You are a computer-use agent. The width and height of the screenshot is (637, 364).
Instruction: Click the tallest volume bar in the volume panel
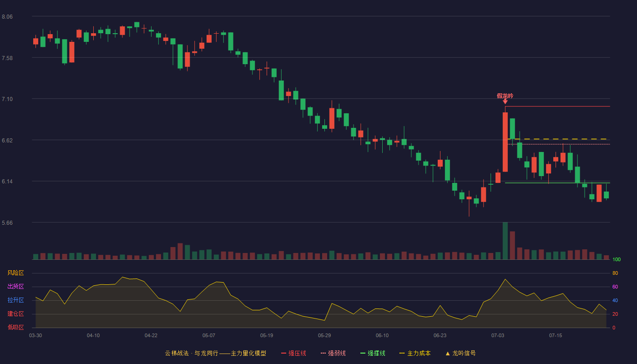(505, 241)
